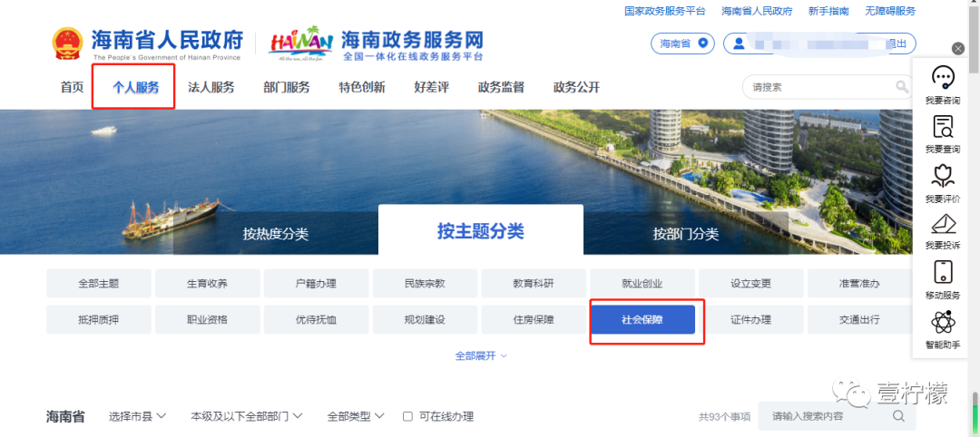Launch the 智能助手 atom icon
980x437 pixels.
pyautogui.click(x=943, y=322)
